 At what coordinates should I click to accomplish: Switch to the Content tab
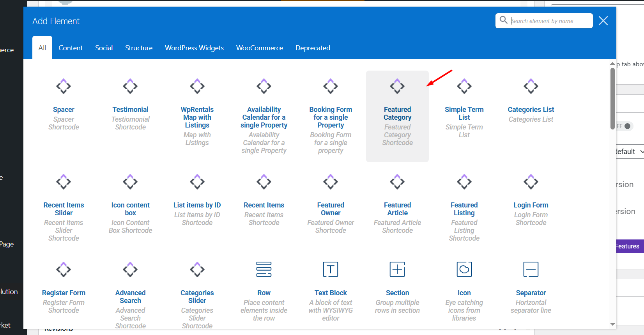coord(71,48)
